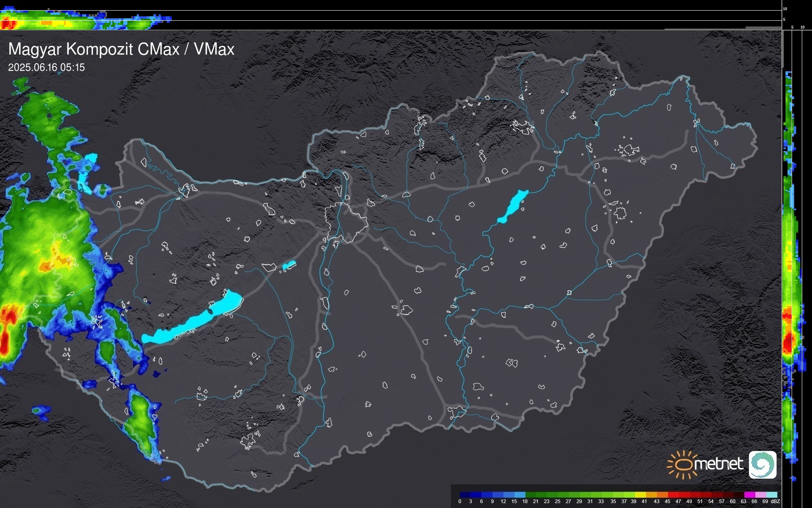Click the Magyar Kompozit CMax / VMax title
Screen dimensions: 812x508
click(121, 49)
